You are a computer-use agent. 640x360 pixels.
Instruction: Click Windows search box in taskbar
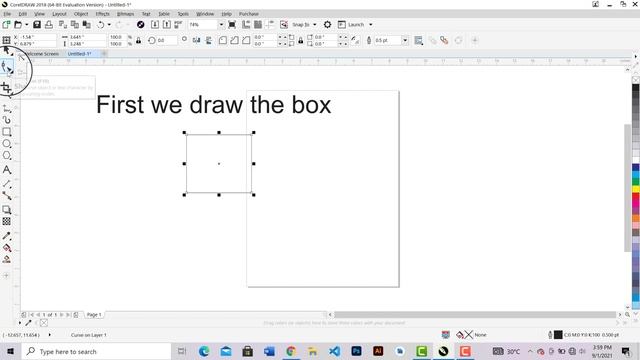tap(96, 351)
